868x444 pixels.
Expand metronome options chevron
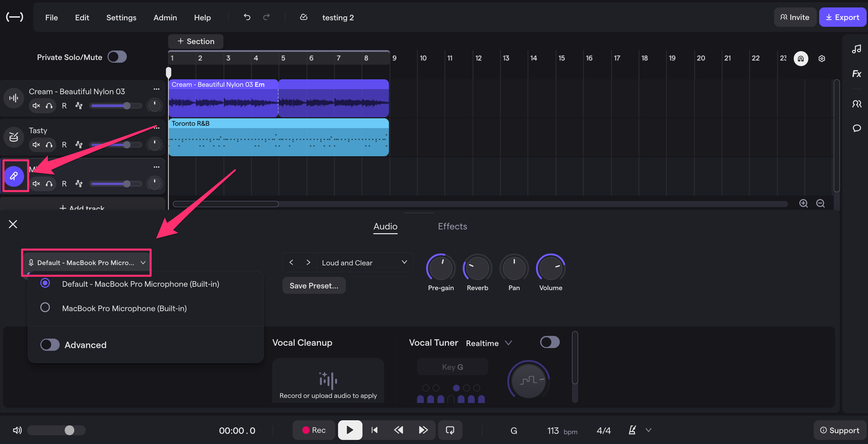coord(648,430)
